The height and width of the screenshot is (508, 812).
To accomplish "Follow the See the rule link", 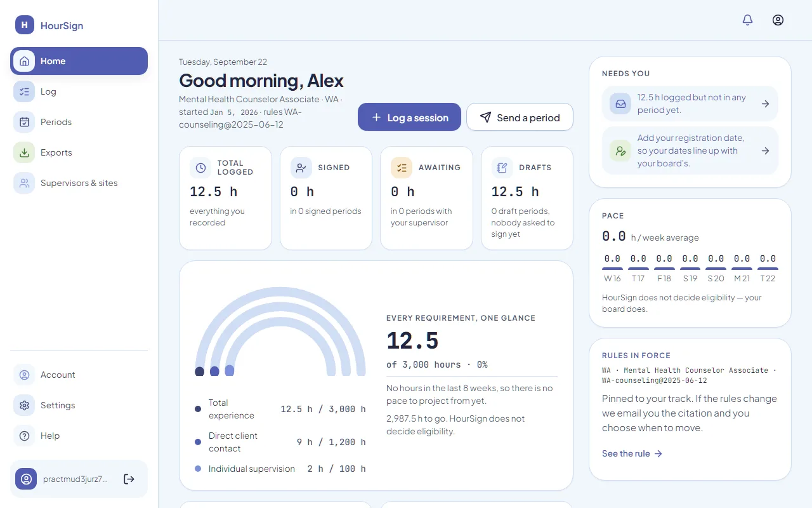I will pyautogui.click(x=632, y=453).
